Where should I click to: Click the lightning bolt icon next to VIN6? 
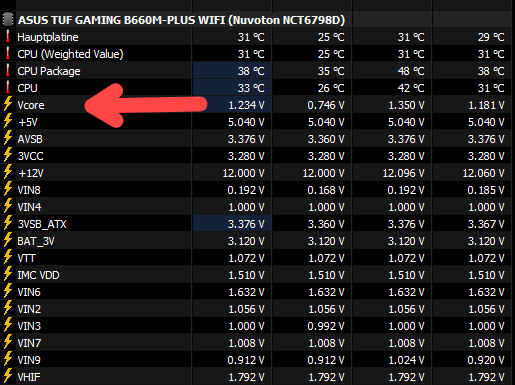pos(8,292)
